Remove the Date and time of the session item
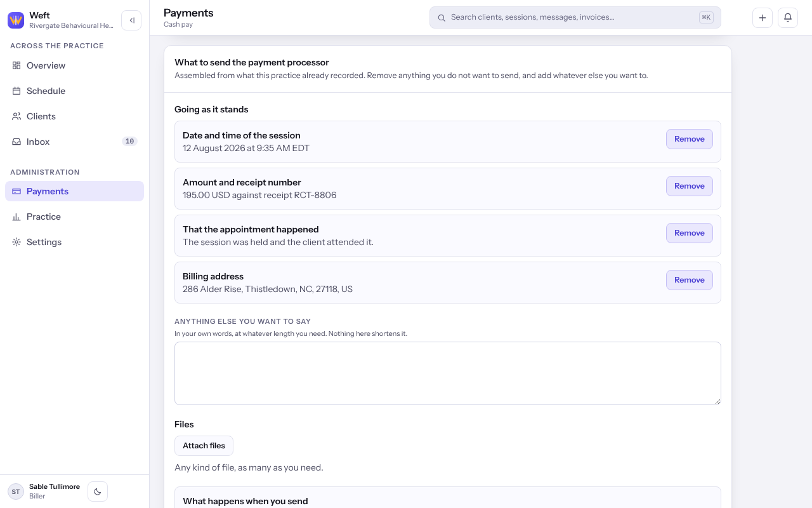The height and width of the screenshot is (508, 812). pyautogui.click(x=690, y=139)
